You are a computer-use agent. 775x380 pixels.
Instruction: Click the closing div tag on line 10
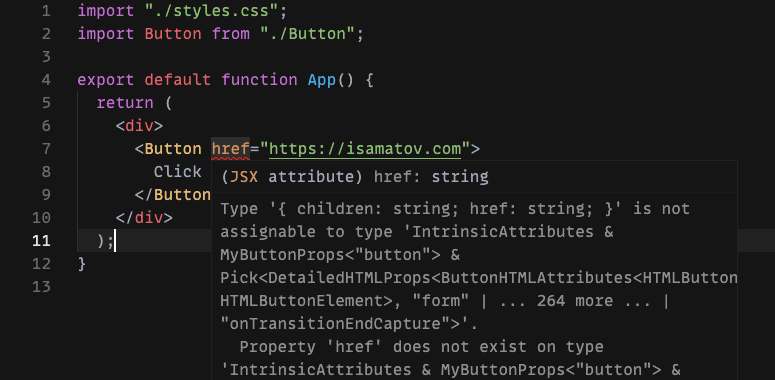[x=144, y=217]
